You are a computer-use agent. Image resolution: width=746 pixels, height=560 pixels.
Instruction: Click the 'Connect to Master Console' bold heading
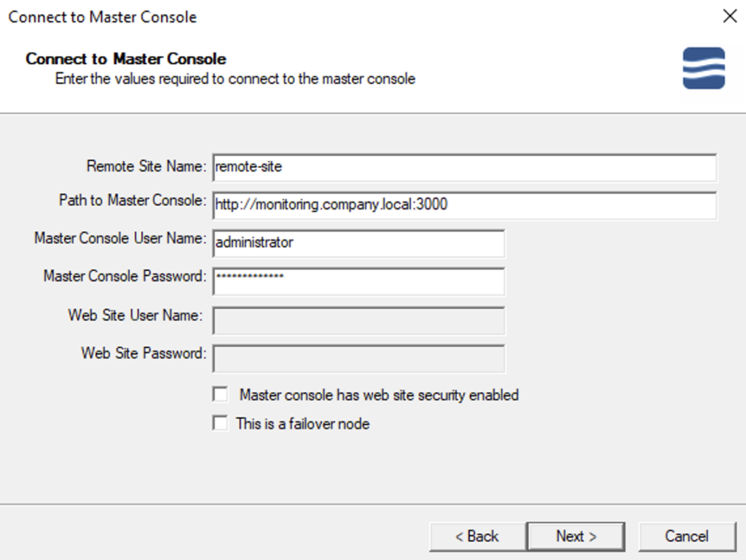pyautogui.click(x=126, y=59)
